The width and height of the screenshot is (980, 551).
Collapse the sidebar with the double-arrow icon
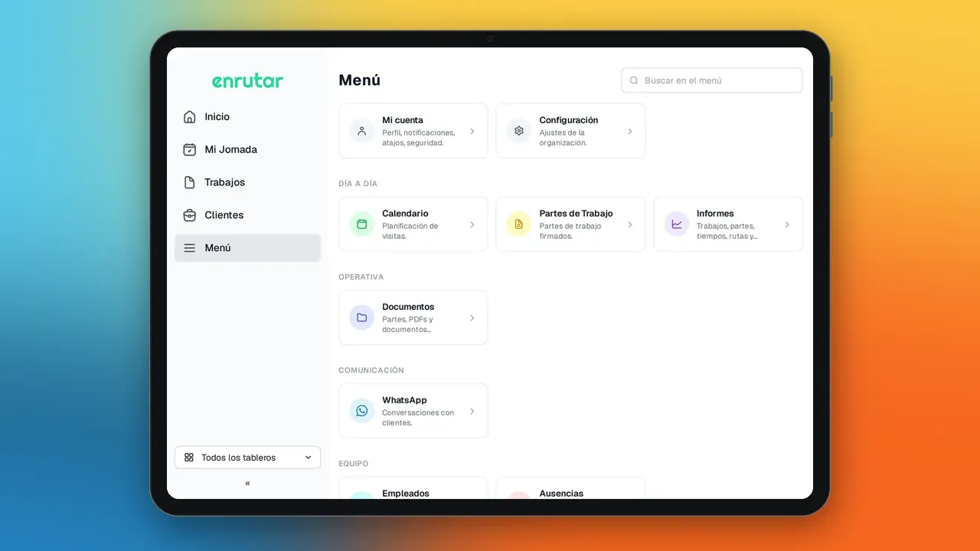[x=247, y=483]
